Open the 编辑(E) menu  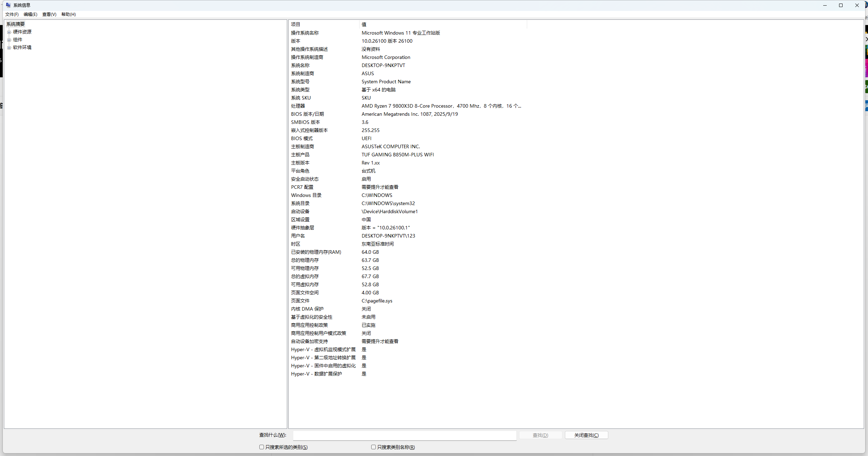tap(30, 14)
